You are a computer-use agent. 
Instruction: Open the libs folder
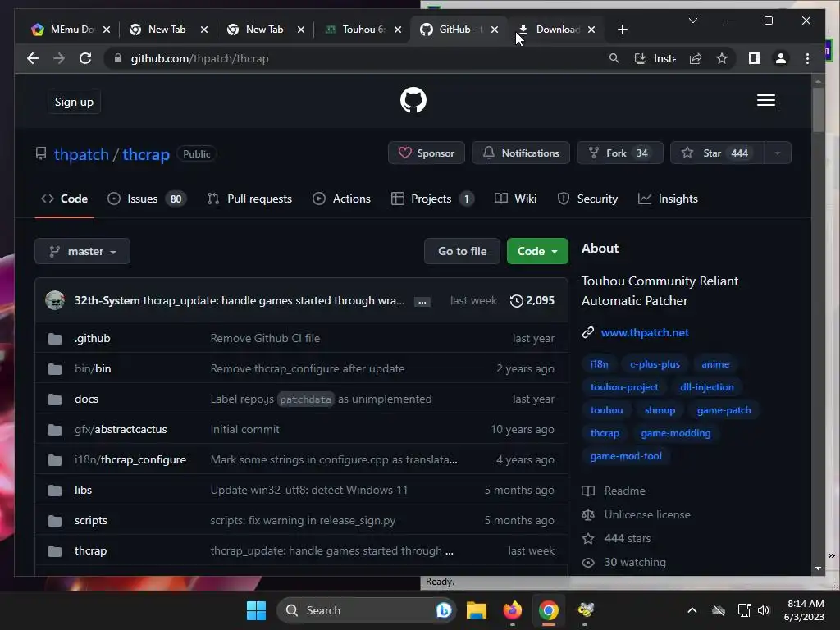(x=83, y=491)
